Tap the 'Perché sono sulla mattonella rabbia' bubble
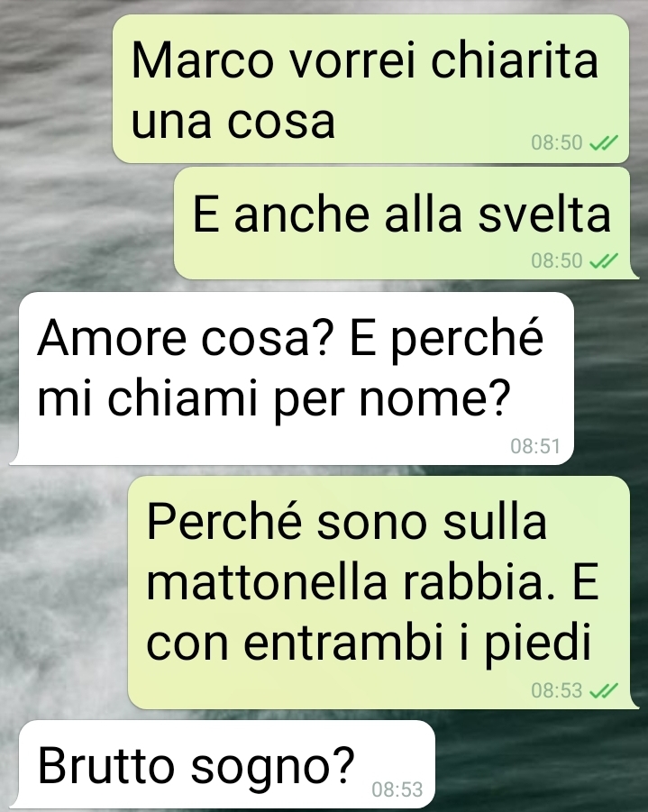 coord(379,592)
